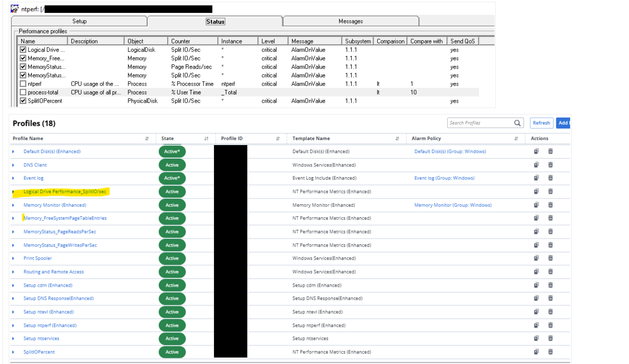Open the Messages tab
The height and width of the screenshot is (364, 629).
click(x=351, y=21)
